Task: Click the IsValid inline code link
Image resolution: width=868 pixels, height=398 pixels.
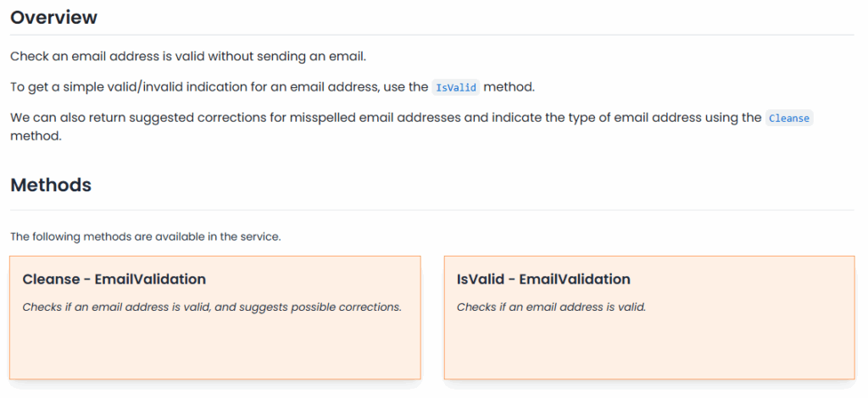Action: tap(456, 87)
